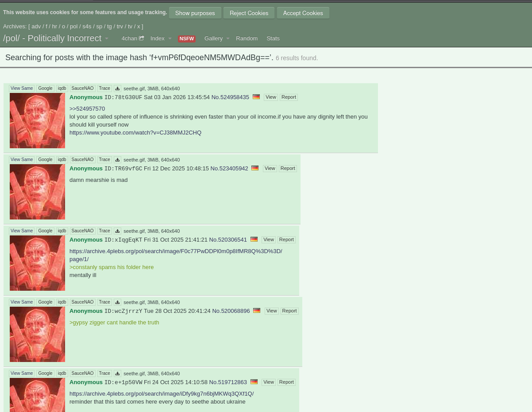Click View button on post No.524958435
The width and height of the screenshot is (532, 412).
[x=271, y=97]
